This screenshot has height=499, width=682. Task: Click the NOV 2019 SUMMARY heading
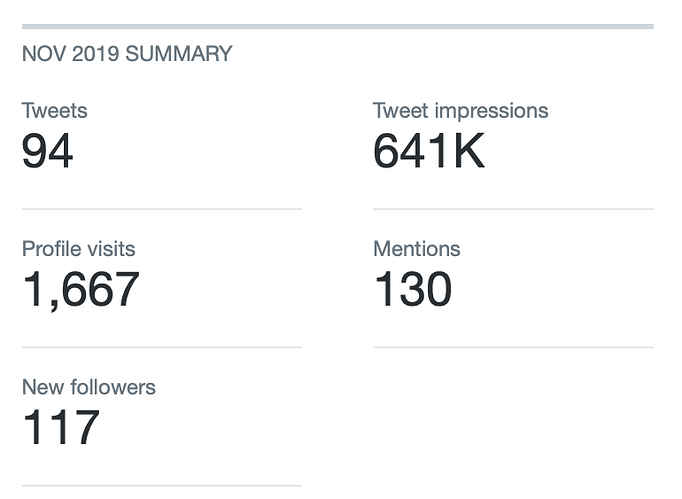(x=127, y=54)
